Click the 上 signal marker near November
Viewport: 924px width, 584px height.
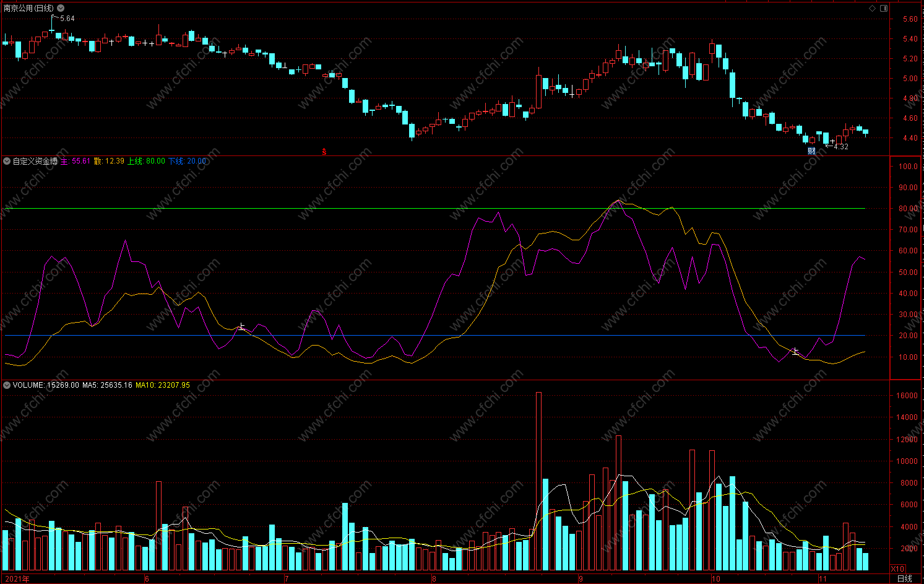coord(795,352)
